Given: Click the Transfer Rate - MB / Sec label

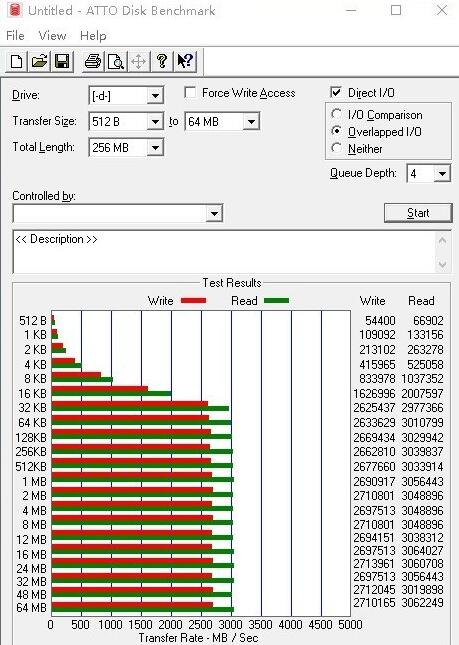Looking at the screenshot, I should [x=198, y=638].
